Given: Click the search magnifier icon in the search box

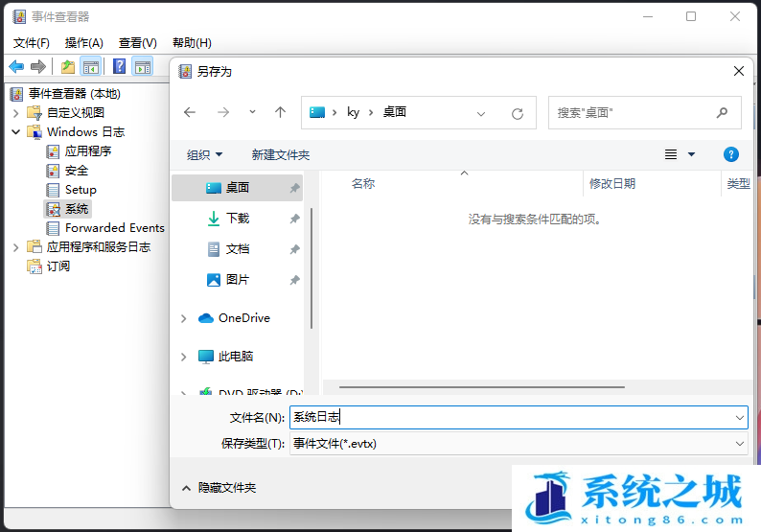Looking at the screenshot, I should click(722, 112).
